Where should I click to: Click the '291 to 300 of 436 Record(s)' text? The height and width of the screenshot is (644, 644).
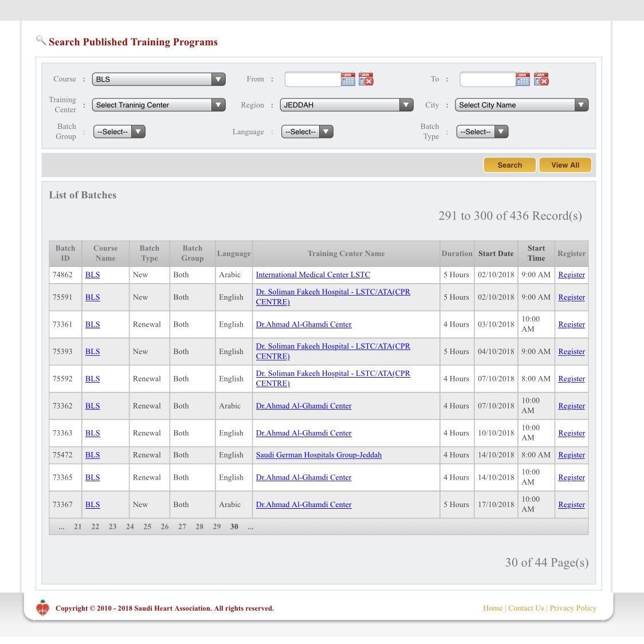pos(510,216)
